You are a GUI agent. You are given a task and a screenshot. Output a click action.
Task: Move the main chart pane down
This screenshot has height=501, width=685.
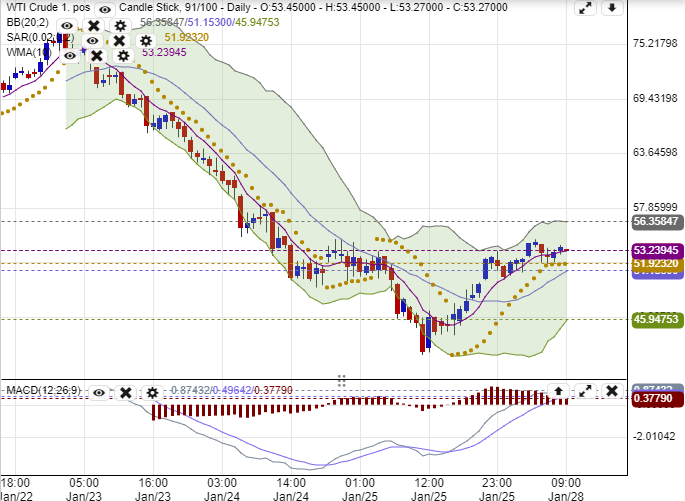[x=612, y=8]
